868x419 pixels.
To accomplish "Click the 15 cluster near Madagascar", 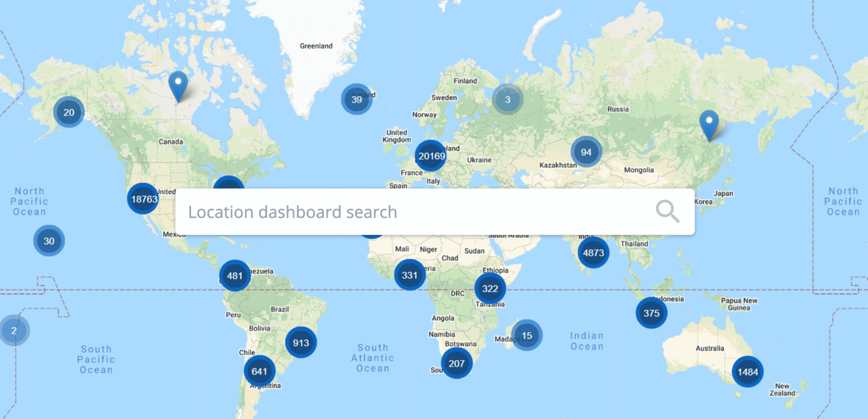I will coord(526,335).
